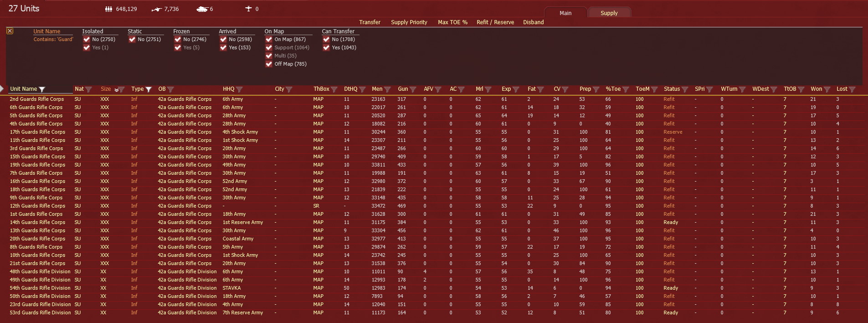
Task: Toggle Arrived Yes (153) checkbox
Action: coord(223,47)
